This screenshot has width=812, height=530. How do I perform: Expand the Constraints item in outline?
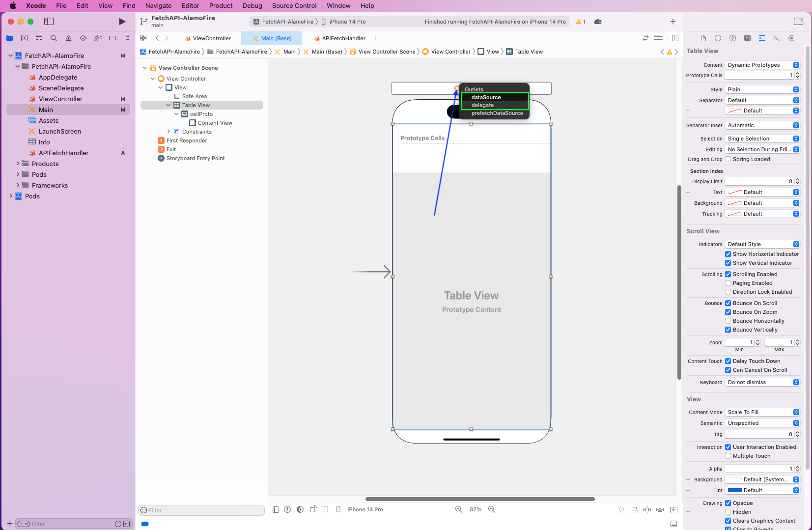168,132
